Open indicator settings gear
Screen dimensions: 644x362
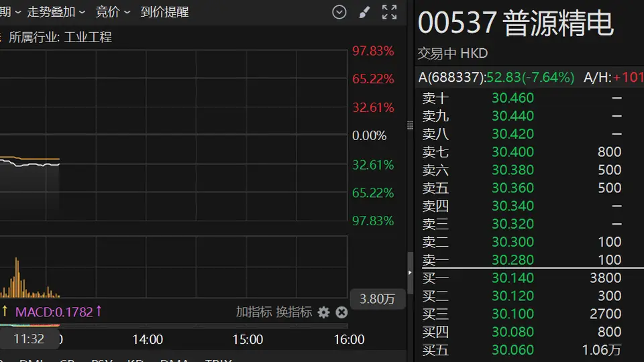pyautogui.click(x=323, y=312)
